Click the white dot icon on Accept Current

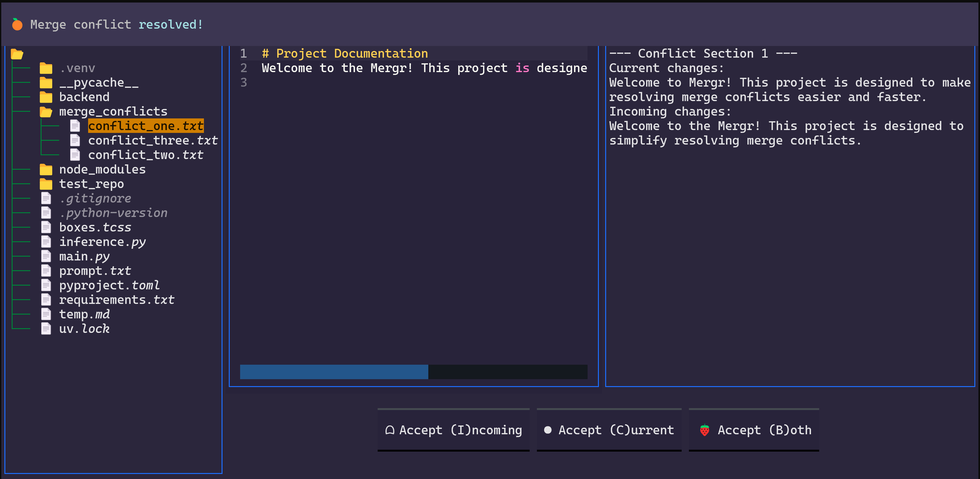548,430
